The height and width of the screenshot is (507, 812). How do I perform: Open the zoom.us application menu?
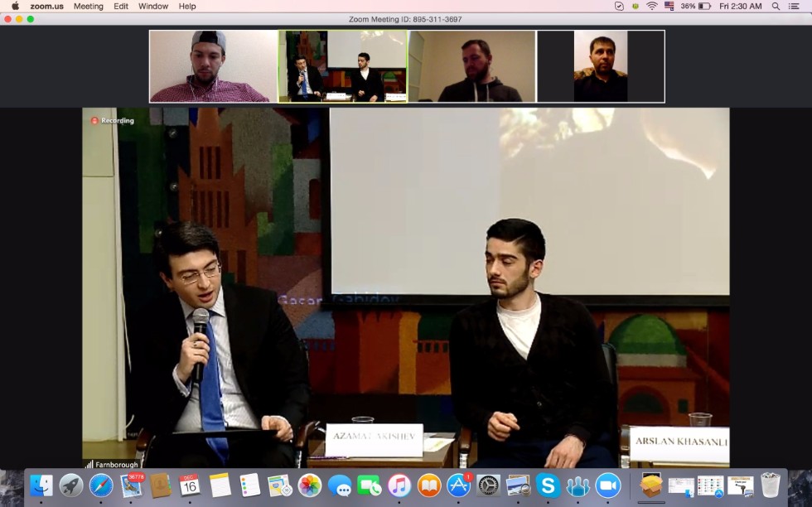pos(46,6)
